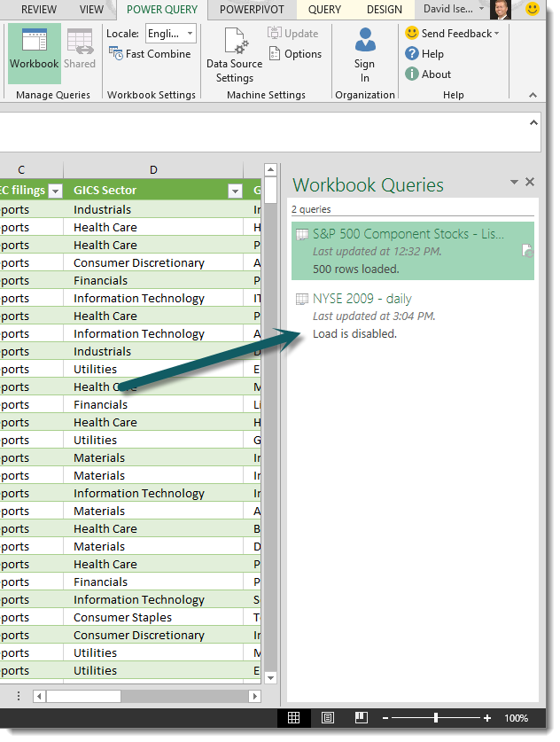Image resolution: width=560 pixels, height=742 pixels.
Task: Click the About info icon
Action: tap(412, 74)
